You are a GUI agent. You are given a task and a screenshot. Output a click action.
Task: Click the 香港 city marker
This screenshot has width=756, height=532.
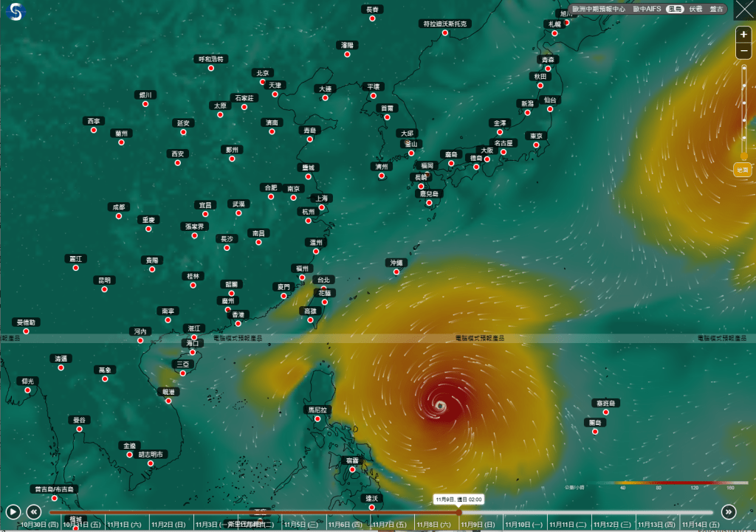238,323
